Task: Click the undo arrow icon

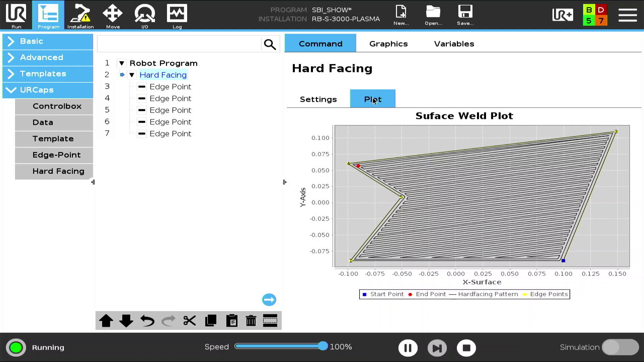Action: pyautogui.click(x=147, y=321)
